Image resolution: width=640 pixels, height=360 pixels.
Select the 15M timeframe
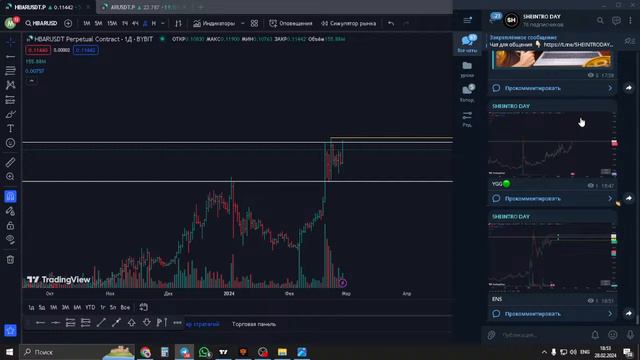[112, 23]
